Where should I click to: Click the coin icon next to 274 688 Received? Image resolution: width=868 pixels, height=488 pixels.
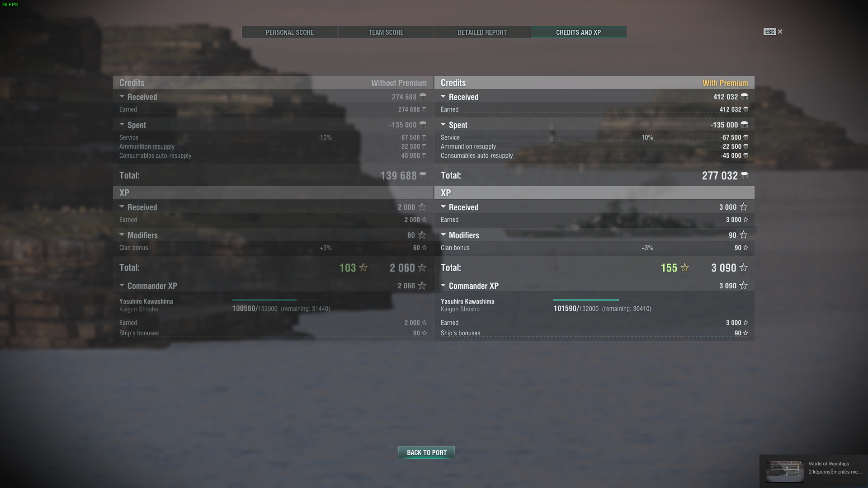[423, 97]
